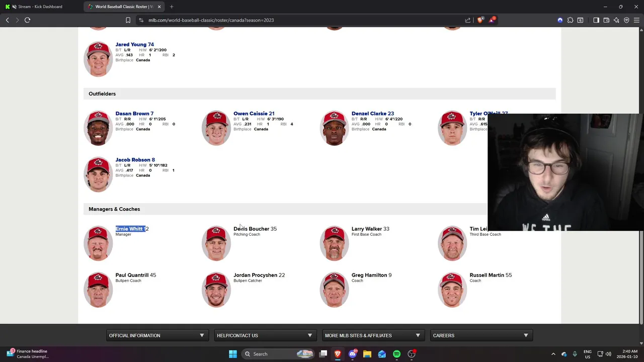
Task: Go back using the browser back arrow
Action: click(7, 20)
